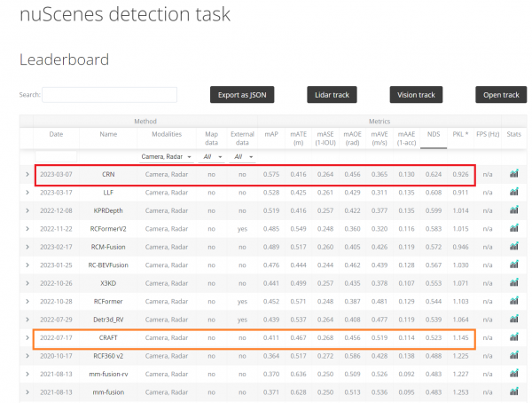532x403 pixels.
Task: Click the PKL value 1.145
Action: pyautogui.click(x=460, y=338)
